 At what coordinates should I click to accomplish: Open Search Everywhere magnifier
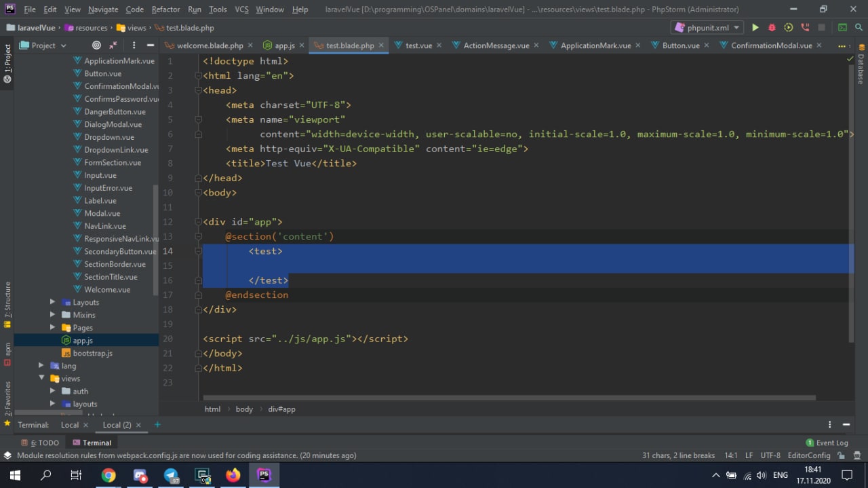pos(859,28)
